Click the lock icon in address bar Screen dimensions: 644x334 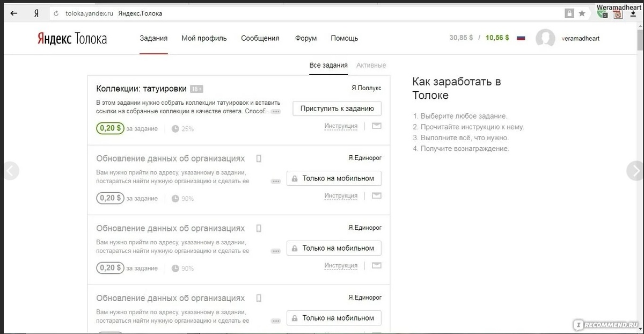click(569, 13)
